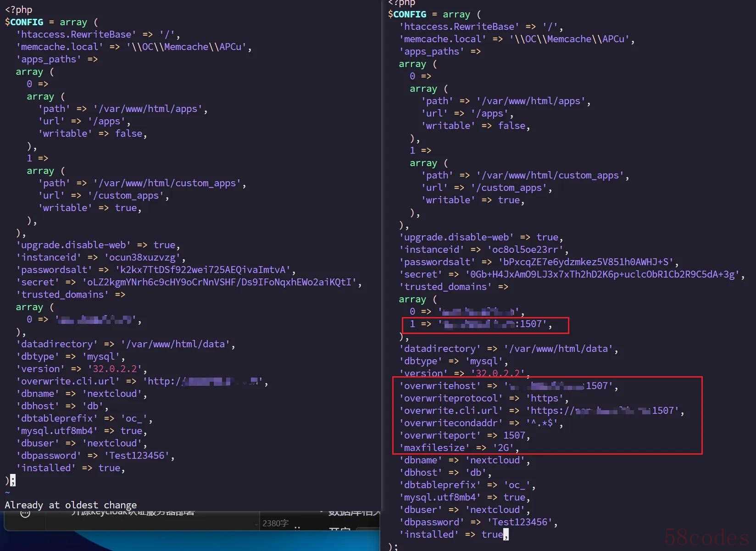Click the 'Already at oldest change' status message

click(x=71, y=505)
